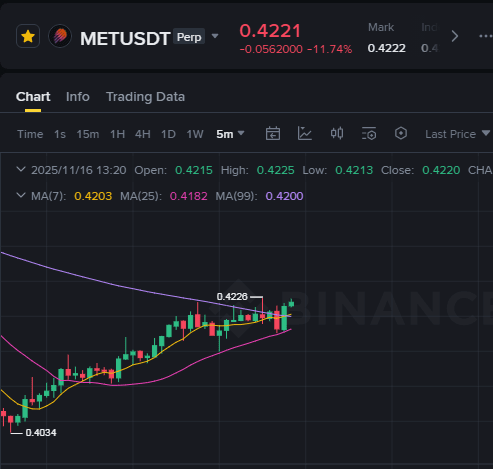Select the 1D interval
Screen dimensions: 493x469
point(168,134)
